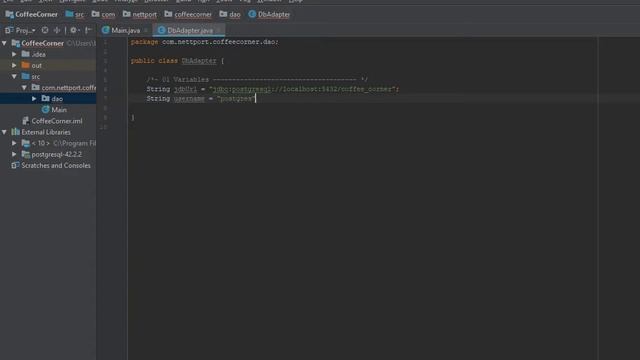Click the DbAdapter class icon in navigation bar

(x=252, y=14)
